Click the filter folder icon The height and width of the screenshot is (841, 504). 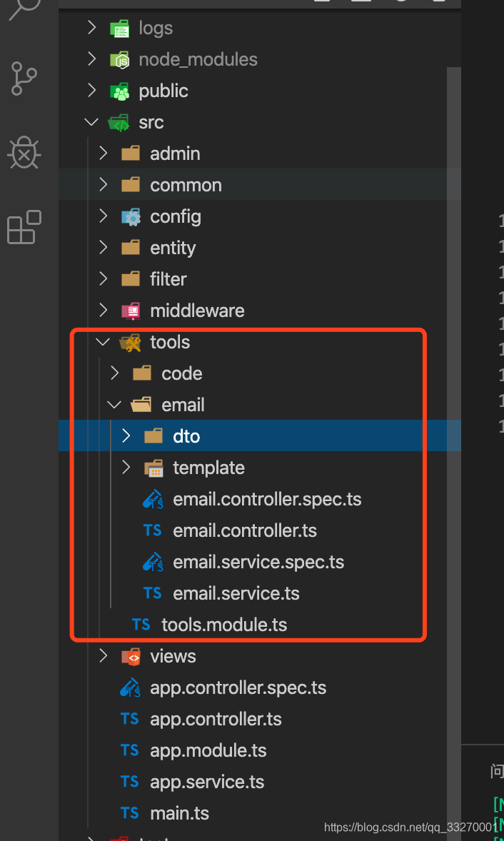click(131, 279)
